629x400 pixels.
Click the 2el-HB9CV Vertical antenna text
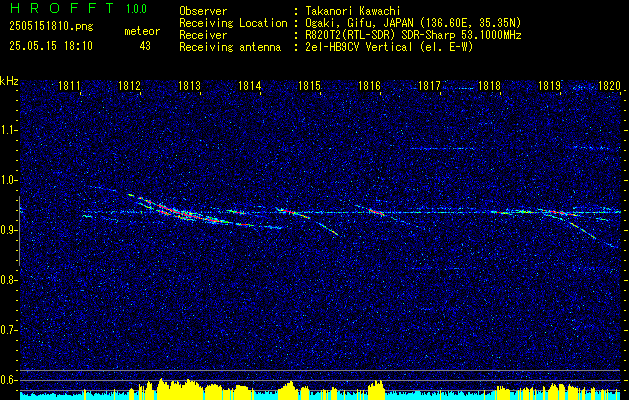click(389, 47)
